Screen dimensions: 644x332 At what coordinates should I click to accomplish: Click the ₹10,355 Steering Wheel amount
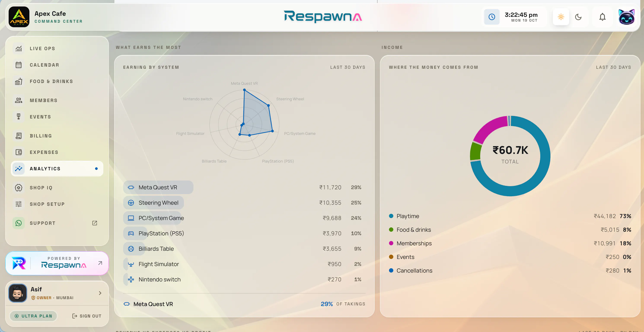(330, 203)
